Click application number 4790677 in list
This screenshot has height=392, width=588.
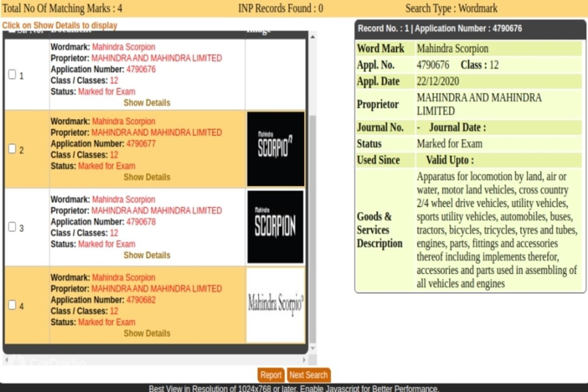click(x=141, y=144)
